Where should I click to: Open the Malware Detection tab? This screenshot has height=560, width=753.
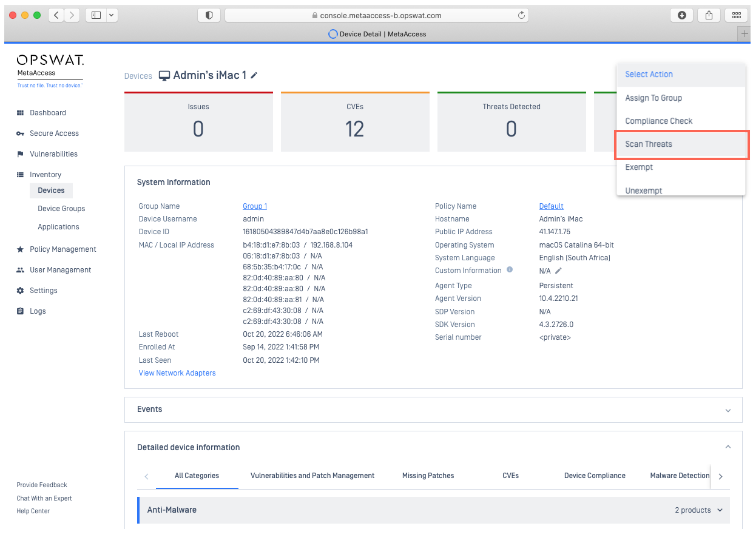click(680, 476)
